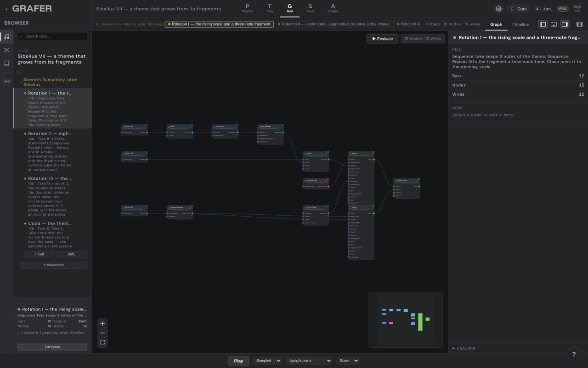Click the Search cells input field
The image size is (588, 368).
(52, 36)
